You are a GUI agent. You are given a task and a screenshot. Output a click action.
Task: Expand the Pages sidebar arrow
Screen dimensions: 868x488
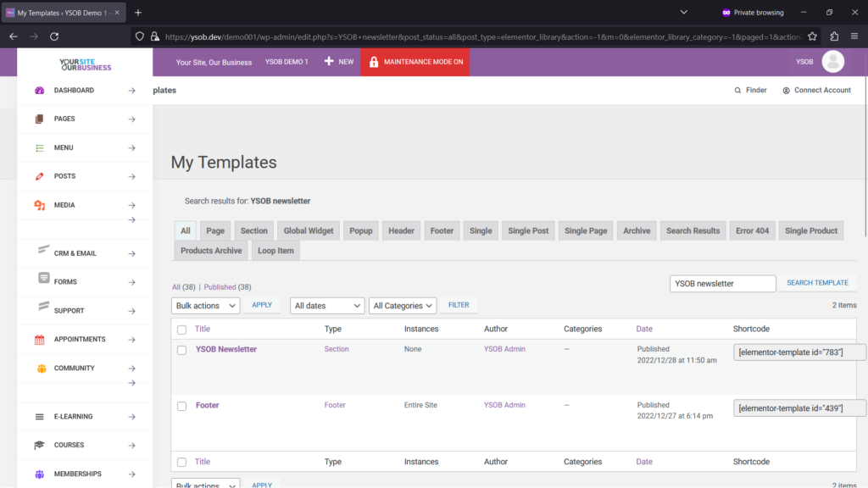point(131,119)
